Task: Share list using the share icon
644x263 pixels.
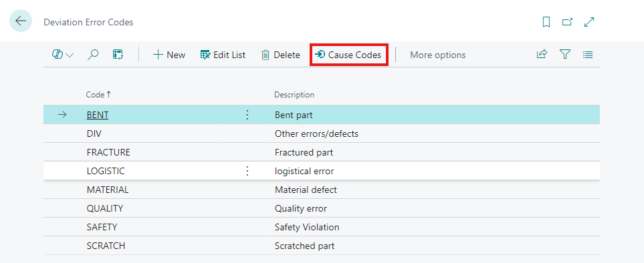Action: [x=542, y=54]
